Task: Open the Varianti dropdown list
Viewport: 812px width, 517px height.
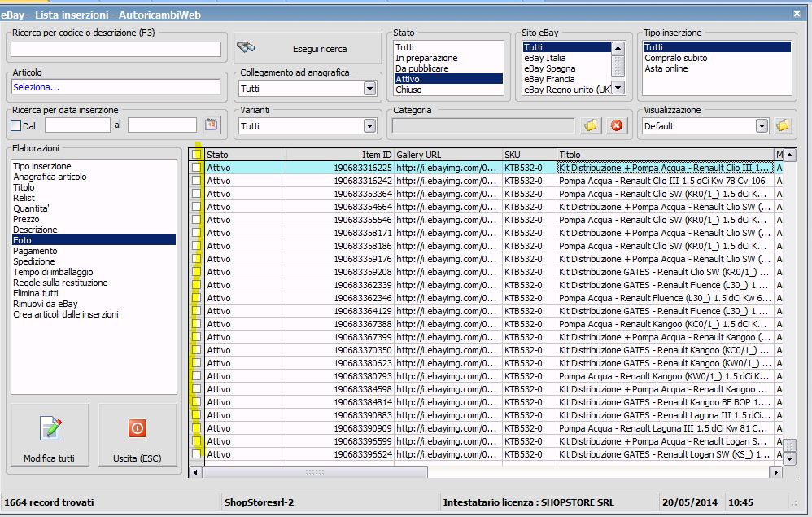Action: (x=369, y=126)
